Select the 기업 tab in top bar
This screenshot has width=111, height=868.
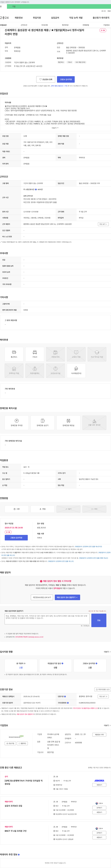(x=14, y=6)
